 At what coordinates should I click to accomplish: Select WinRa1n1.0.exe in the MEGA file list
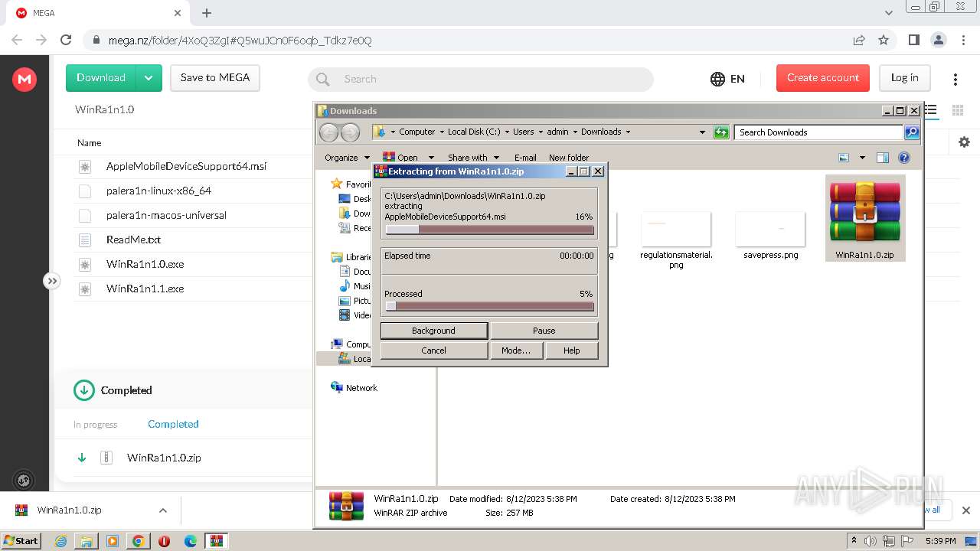tap(145, 264)
